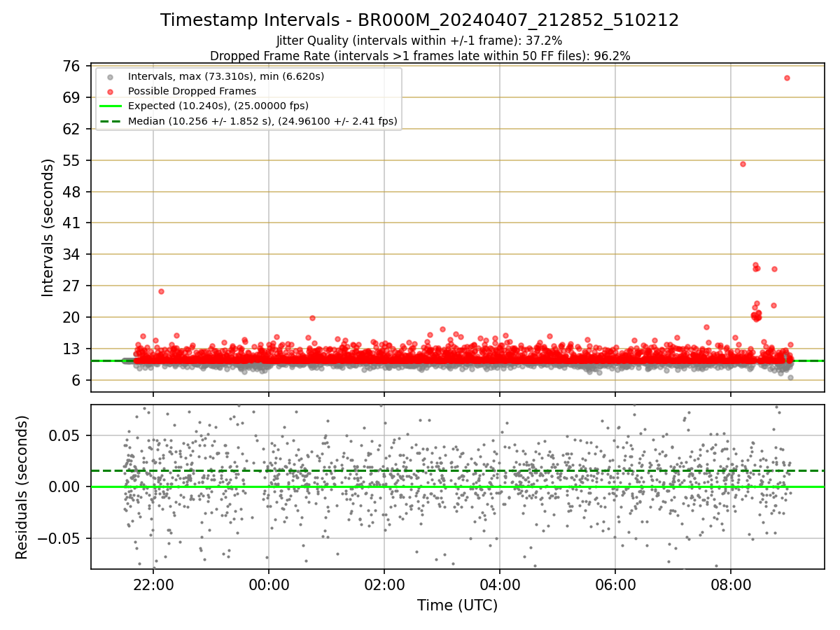This screenshot has height=630, width=840.
Task: Click the 'Residuals (seconds)' y-axis label
Action: point(22,487)
